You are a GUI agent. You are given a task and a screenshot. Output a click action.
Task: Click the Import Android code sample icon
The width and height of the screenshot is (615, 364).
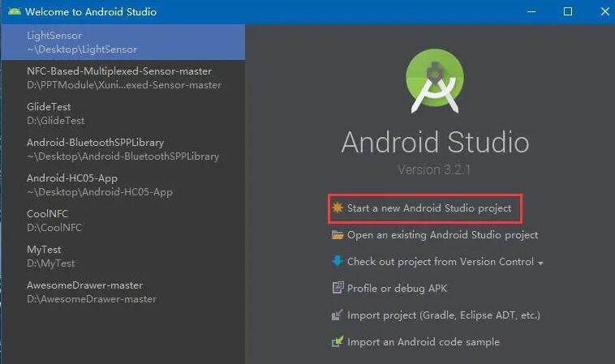pos(338,341)
